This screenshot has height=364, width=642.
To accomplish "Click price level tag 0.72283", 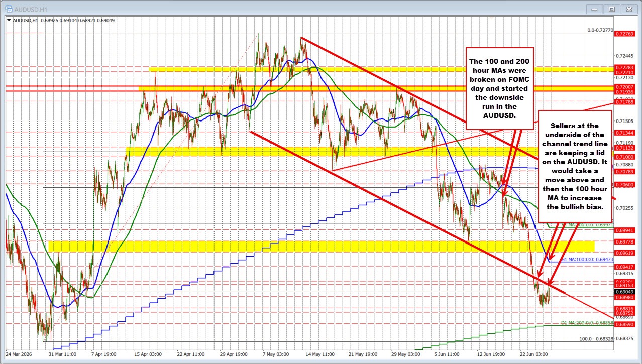I will click(624, 67).
